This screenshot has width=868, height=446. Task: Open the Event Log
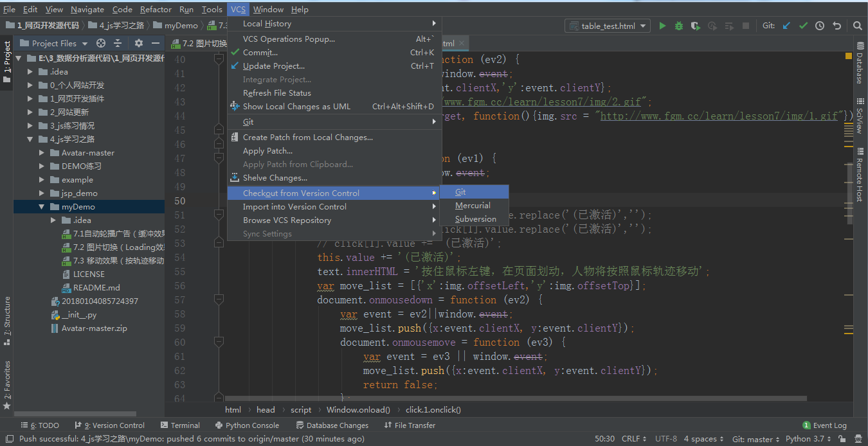point(825,425)
